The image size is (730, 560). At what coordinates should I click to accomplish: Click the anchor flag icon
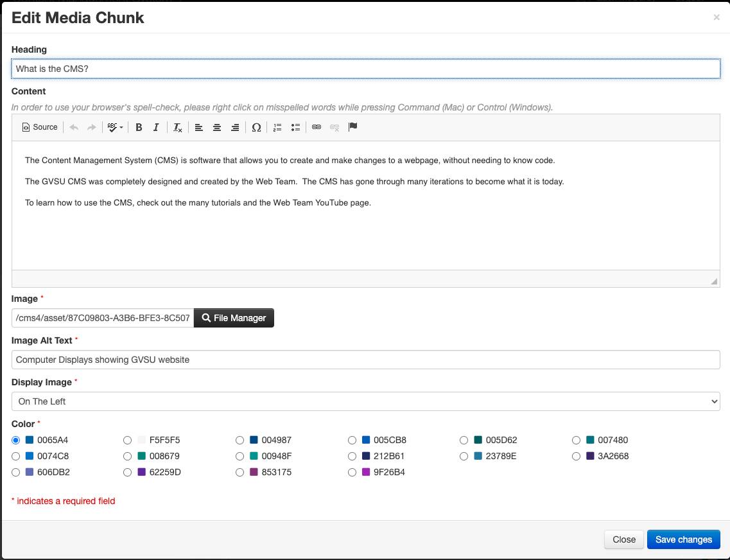click(x=352, y=127)
